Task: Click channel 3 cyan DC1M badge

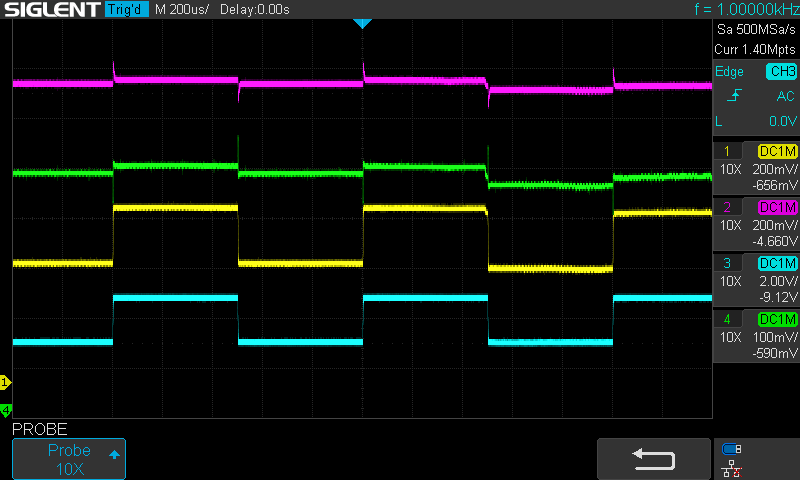Action: pyautogui.click(x=778, y=263)
